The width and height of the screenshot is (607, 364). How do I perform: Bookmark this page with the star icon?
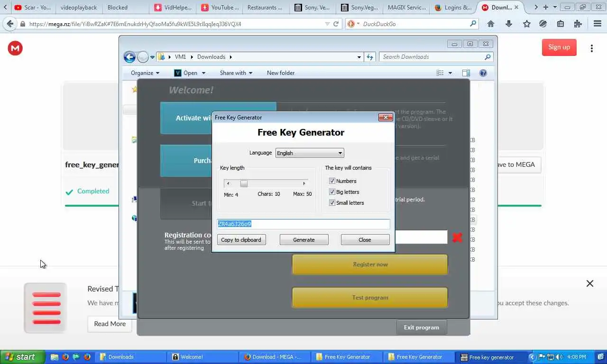[x=526, y=24]
